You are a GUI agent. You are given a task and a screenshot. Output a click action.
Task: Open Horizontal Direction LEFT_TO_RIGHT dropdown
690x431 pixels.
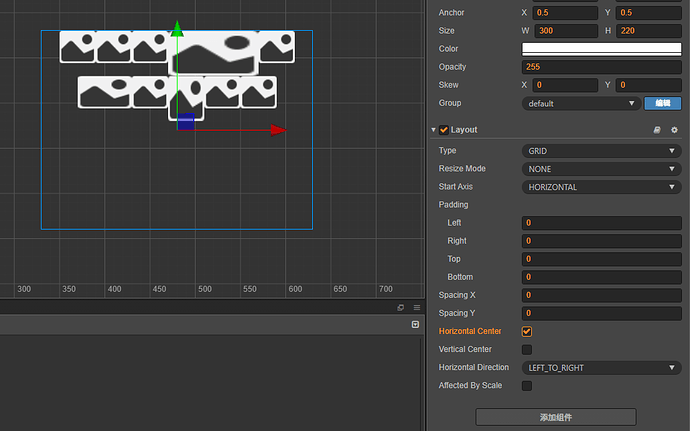(602, 368)
